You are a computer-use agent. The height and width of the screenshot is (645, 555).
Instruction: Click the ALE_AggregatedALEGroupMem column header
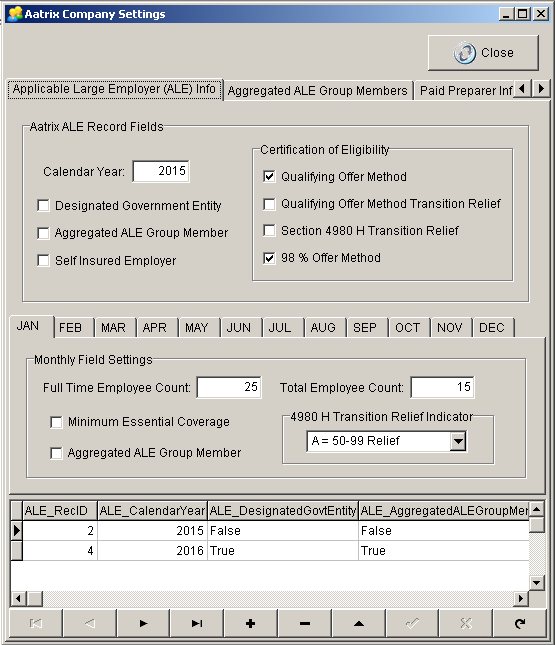(x=444, y=510)
